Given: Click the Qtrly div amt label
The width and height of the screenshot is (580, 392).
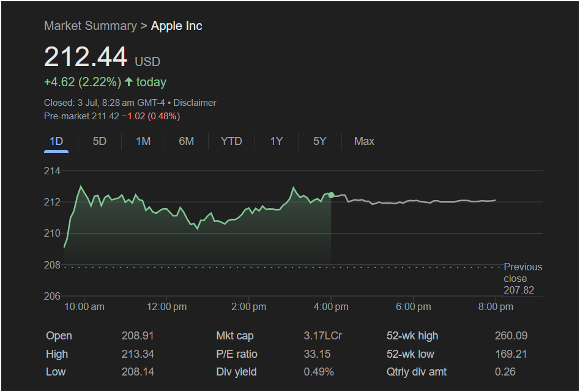Looking at the screenshot, I should 417,372.
